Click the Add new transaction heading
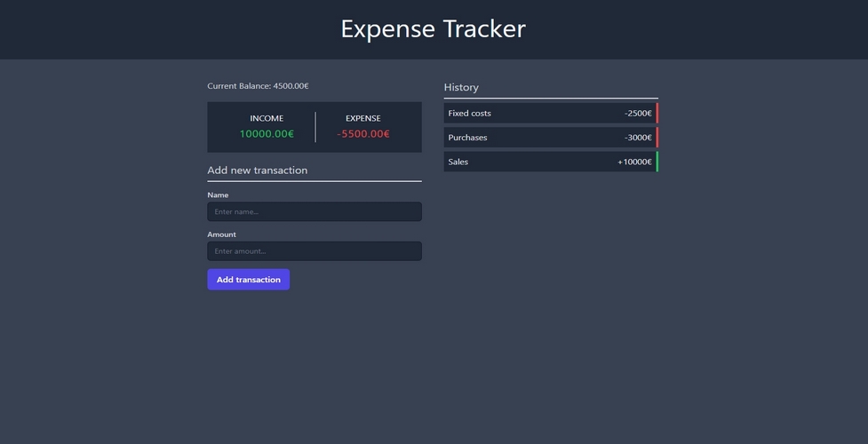The width and height of the screenshot is (868, 444). coord(258,170)
